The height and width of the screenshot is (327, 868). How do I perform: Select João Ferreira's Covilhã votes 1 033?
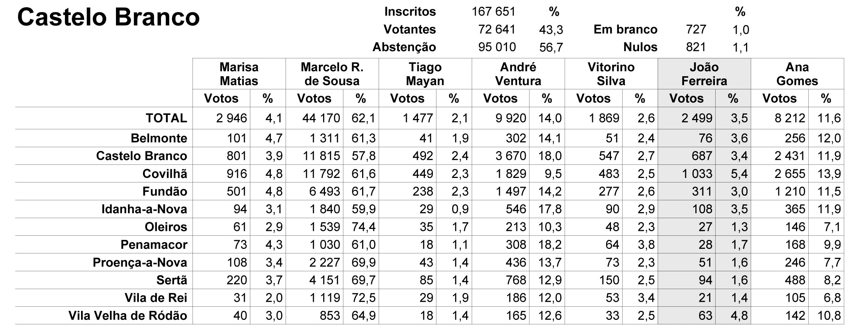pyautogui.click(x=697, y=174)
